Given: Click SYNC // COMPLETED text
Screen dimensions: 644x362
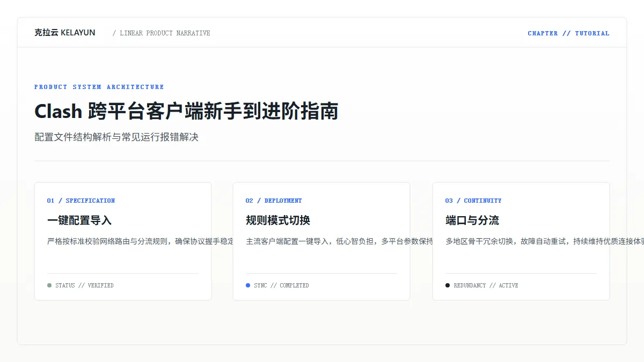Looking at the screenshot, I should 281,285.
